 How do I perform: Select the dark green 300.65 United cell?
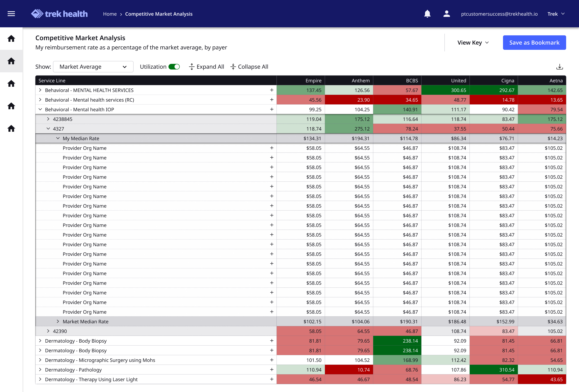[x=446, y=90]
